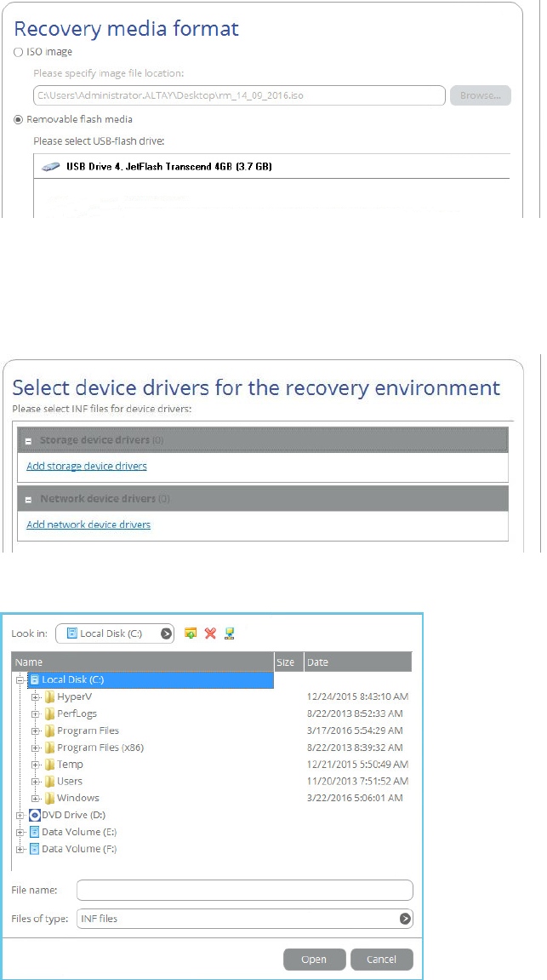547x980 pixels.
Task: Select the Users folder name
Action: point(69,782)
